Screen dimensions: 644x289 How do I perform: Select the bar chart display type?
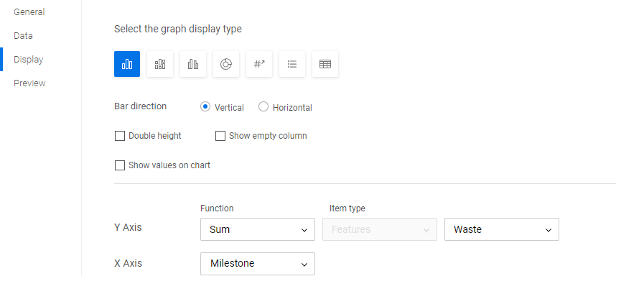127,64
